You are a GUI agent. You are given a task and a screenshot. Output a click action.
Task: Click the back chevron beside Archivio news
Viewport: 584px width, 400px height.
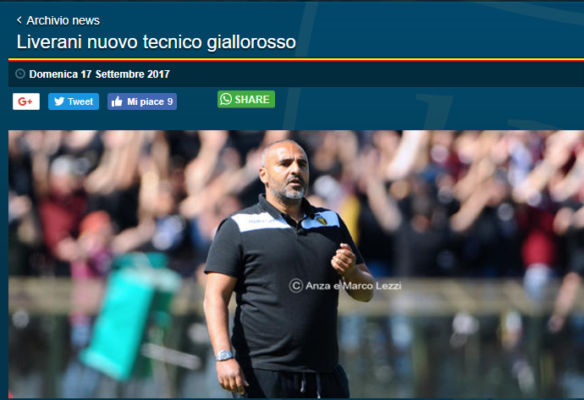coord(19,20)
